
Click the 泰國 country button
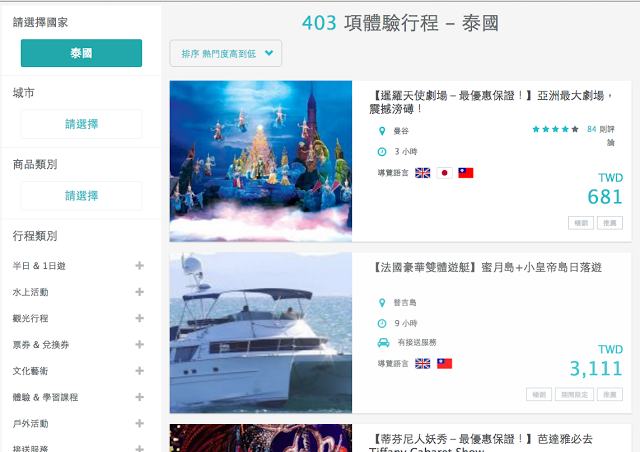click(81, 53)
